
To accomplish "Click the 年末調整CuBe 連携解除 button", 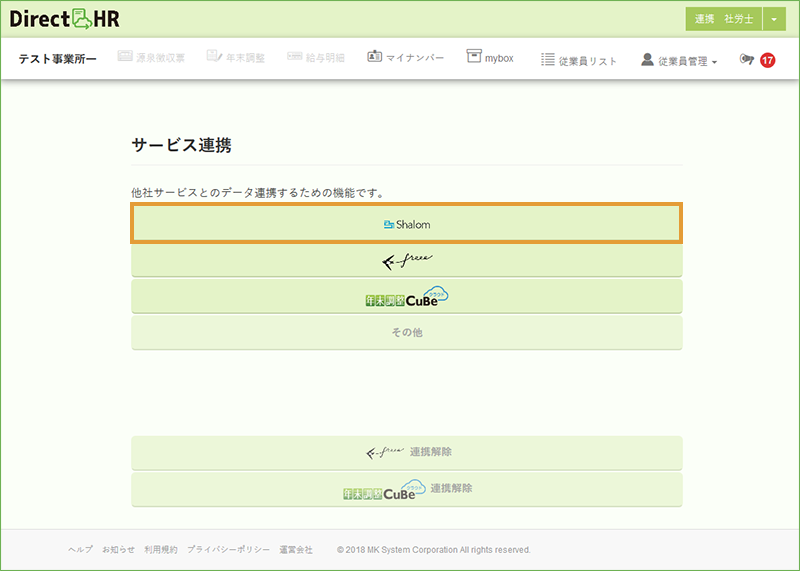I will 407,489.
